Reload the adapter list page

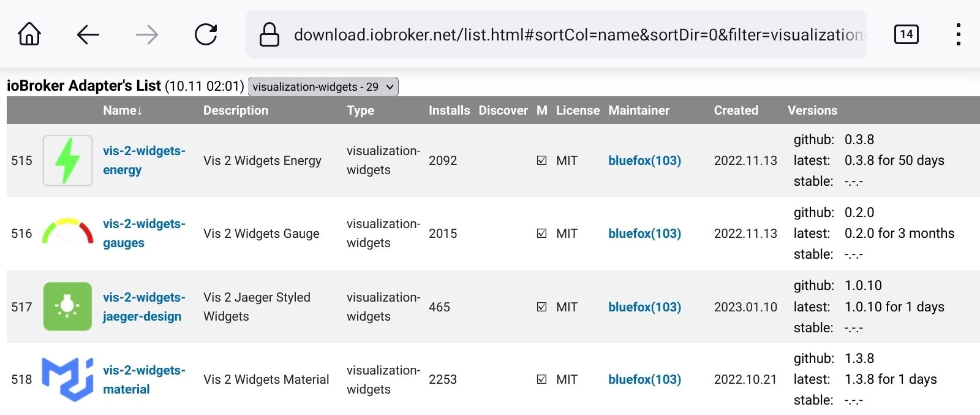point(206,34)
